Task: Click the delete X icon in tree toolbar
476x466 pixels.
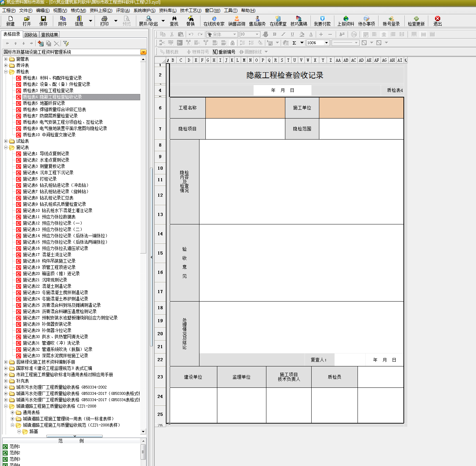Action: coord(56,43)
